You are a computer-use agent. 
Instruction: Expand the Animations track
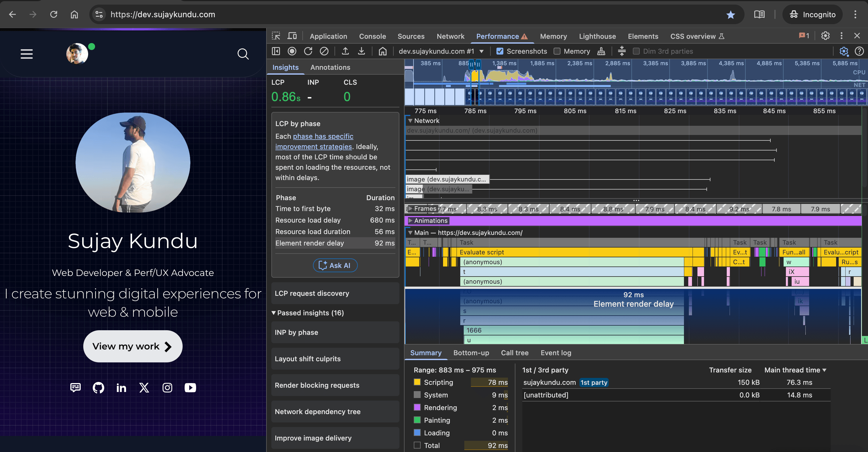click(410, 221)
